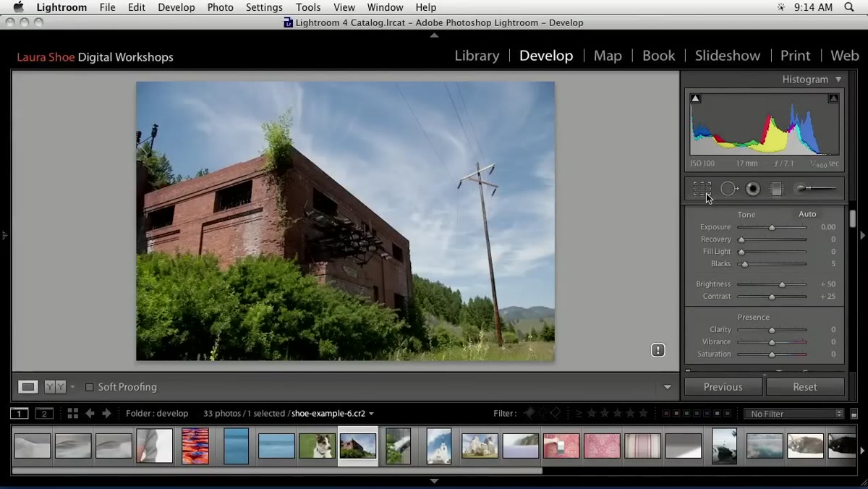Select Before/After Y|Y view button
The width and height of the screenshot is (868, 489).
(55, 387)
